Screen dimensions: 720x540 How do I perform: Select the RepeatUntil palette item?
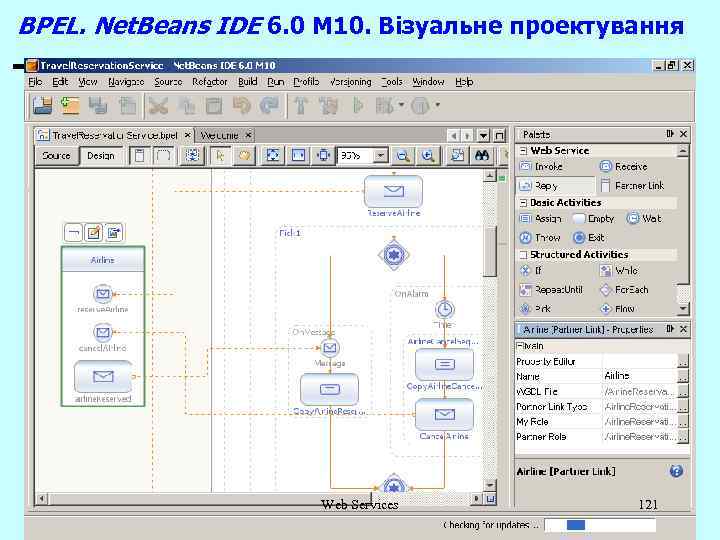(x=551, y=290)
